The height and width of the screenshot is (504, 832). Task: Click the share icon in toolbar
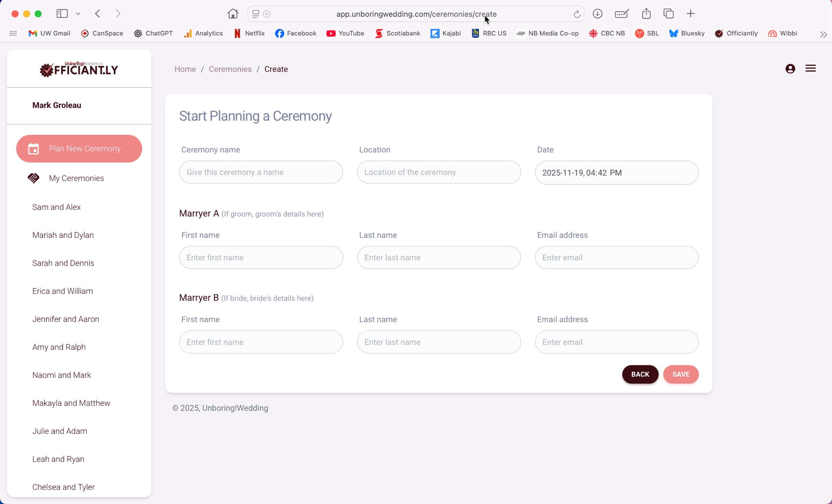(x=646, y=14)
